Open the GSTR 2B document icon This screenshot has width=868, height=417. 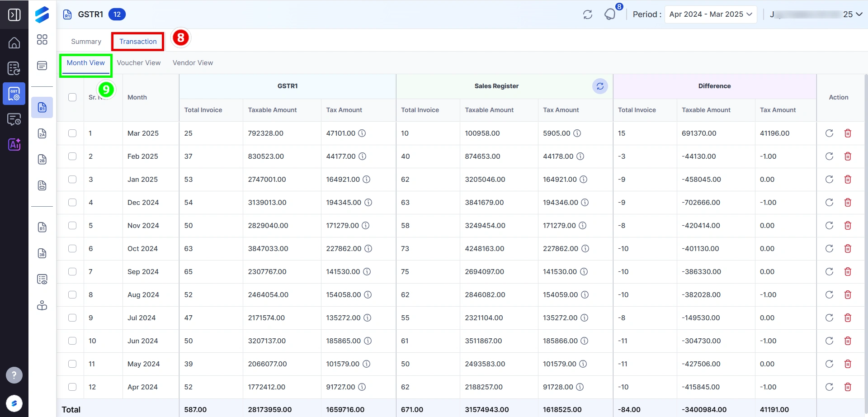tap(42, 159)
